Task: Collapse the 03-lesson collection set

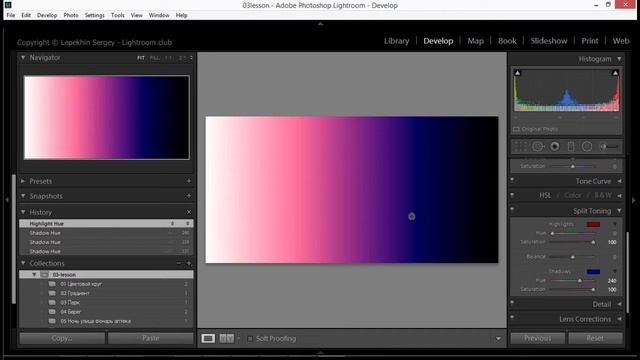Action: coord(34,274)
